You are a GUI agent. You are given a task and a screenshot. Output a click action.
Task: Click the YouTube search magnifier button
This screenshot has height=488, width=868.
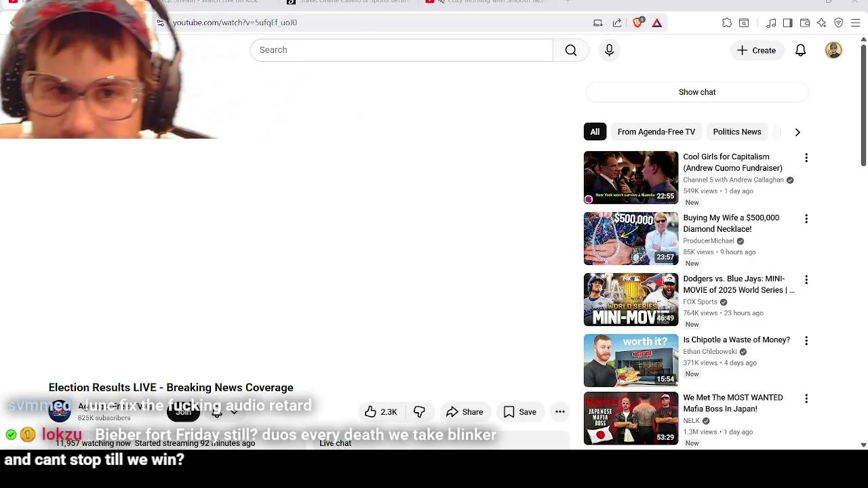click(571, 50)
